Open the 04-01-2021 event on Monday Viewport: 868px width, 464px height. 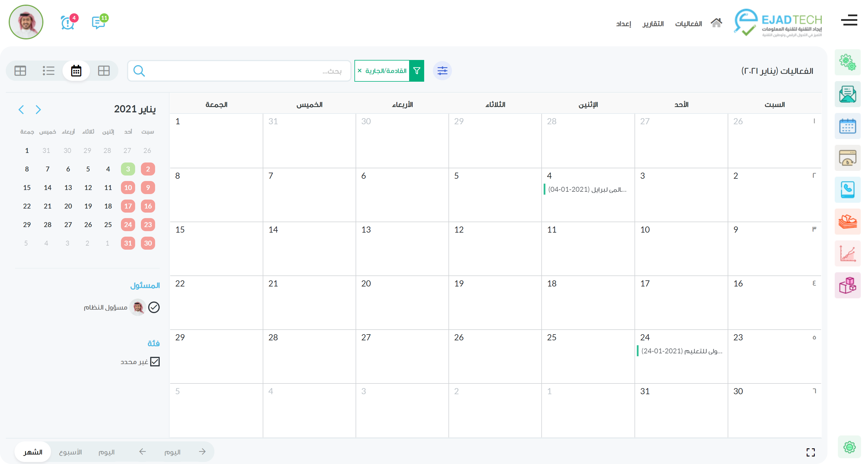(587, 189)
